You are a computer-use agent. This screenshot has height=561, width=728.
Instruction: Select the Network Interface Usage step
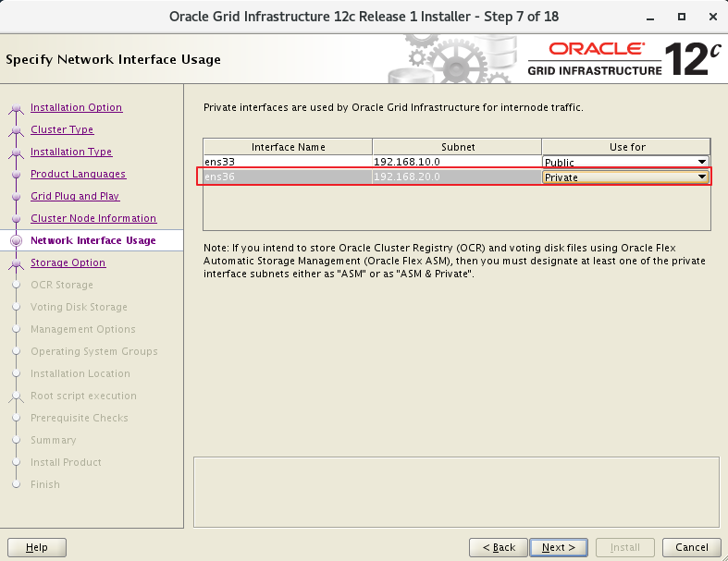(x=93, y=240)
